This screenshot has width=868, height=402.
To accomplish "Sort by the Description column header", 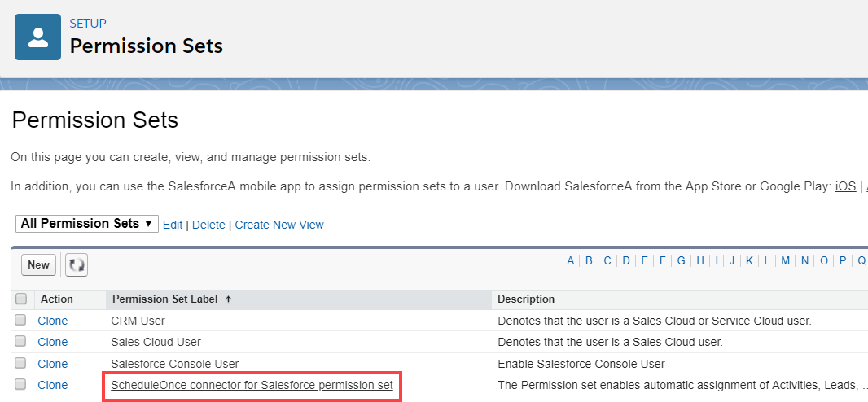I will 526,299.
